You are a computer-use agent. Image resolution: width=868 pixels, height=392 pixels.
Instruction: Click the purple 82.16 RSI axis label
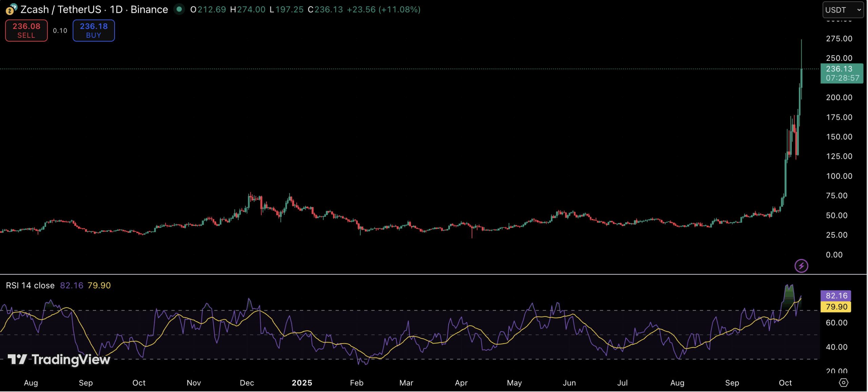pyautogui.click(x=836, y=296)
